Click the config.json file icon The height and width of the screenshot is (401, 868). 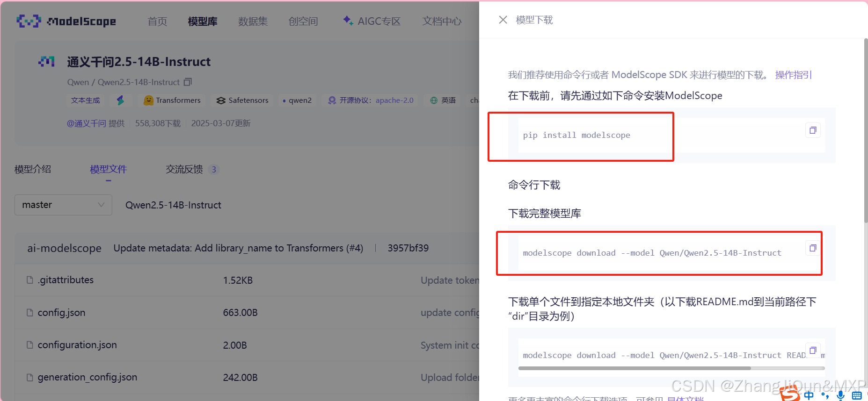30,312
